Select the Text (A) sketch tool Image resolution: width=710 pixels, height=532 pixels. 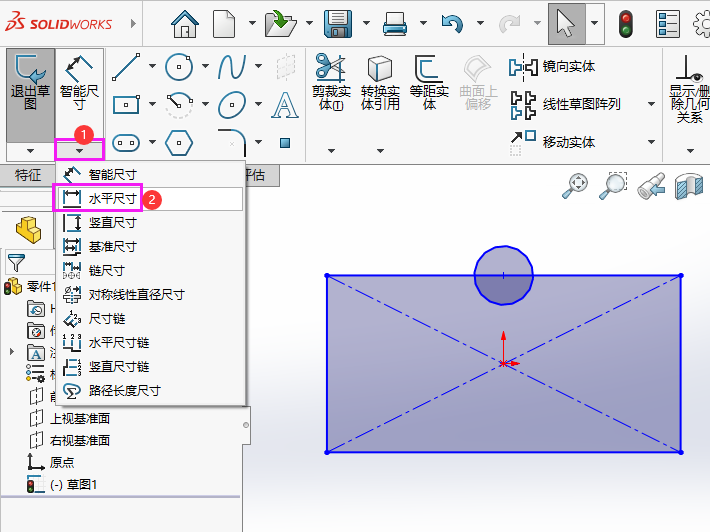pyautogui.click(x=285, y=105)
